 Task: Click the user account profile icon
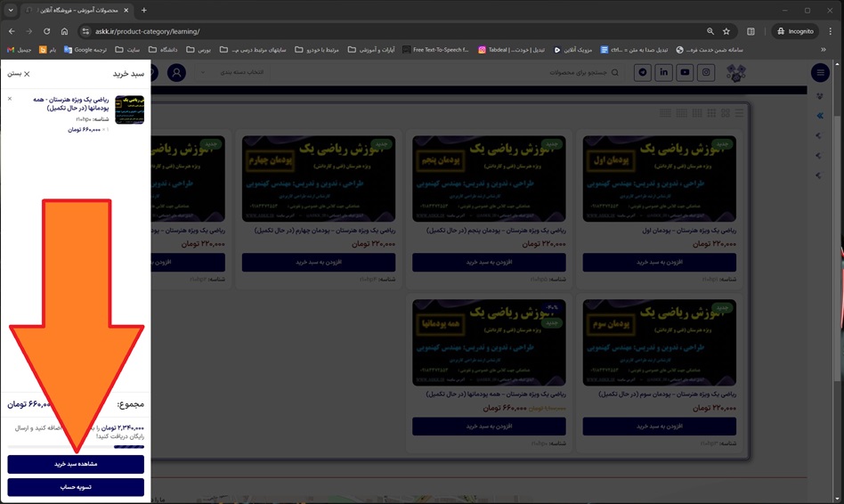tap(176, 73)
